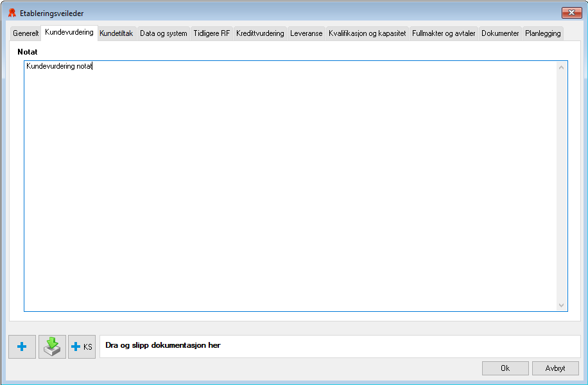Cancel with the Avbryt button
This screenshot has width=588, height=385.
555,368
